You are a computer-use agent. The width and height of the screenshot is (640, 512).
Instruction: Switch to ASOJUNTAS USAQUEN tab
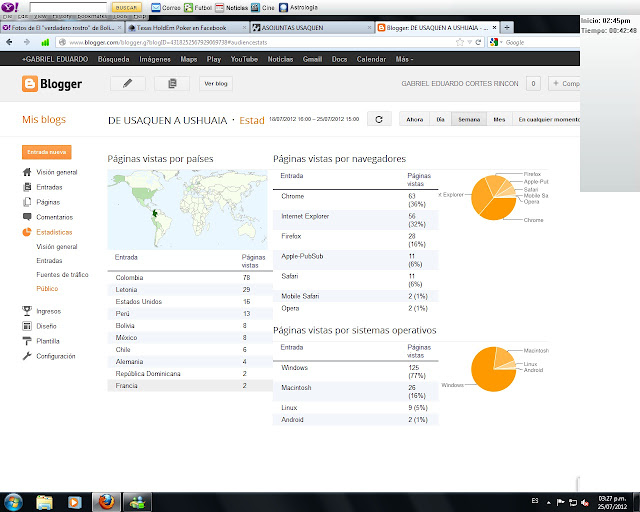tap(312, 27)
